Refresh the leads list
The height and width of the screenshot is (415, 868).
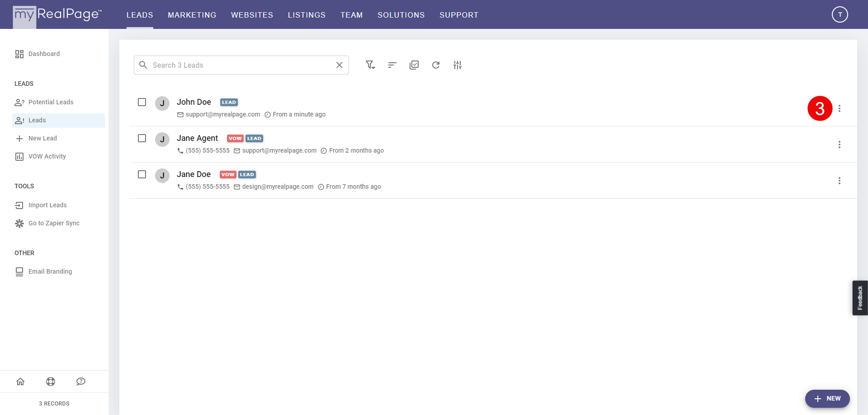tap(436, 65)
